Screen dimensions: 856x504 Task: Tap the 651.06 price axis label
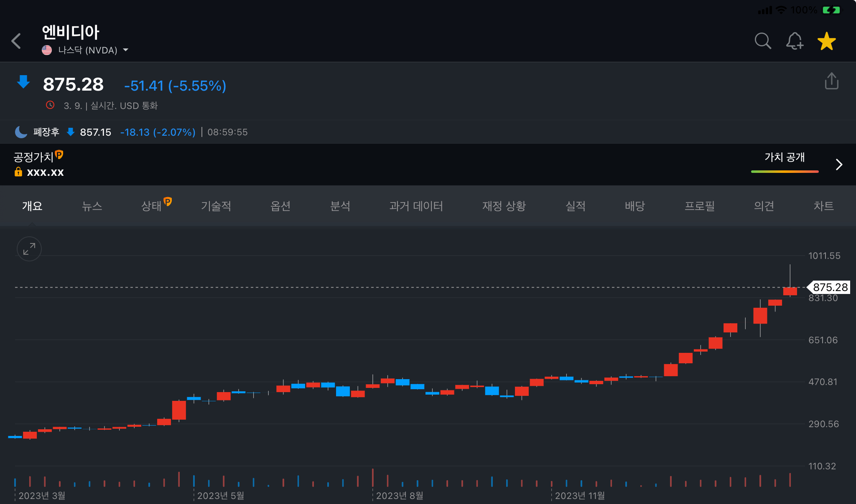[x=823, y=340]
